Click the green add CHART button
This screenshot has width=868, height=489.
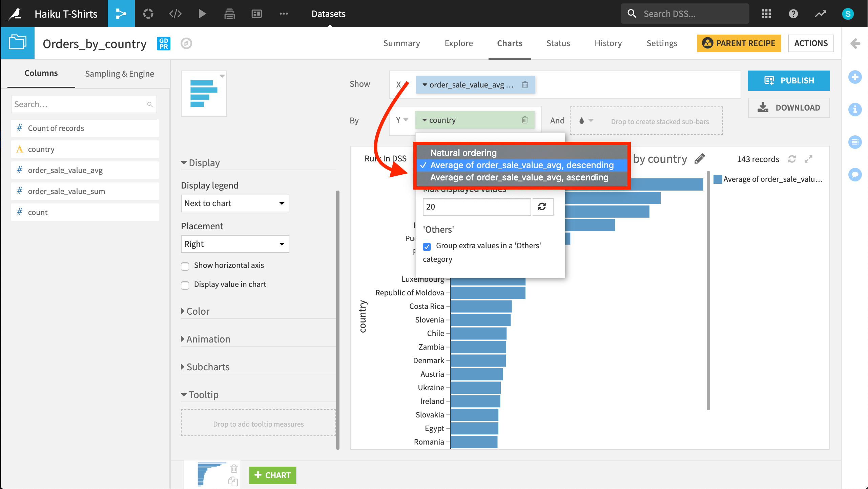pyautogui.click(x=272, y=475)
